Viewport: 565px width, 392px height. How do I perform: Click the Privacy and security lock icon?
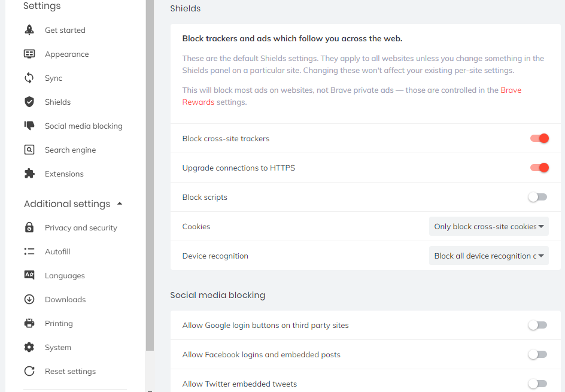click(29, 227)
